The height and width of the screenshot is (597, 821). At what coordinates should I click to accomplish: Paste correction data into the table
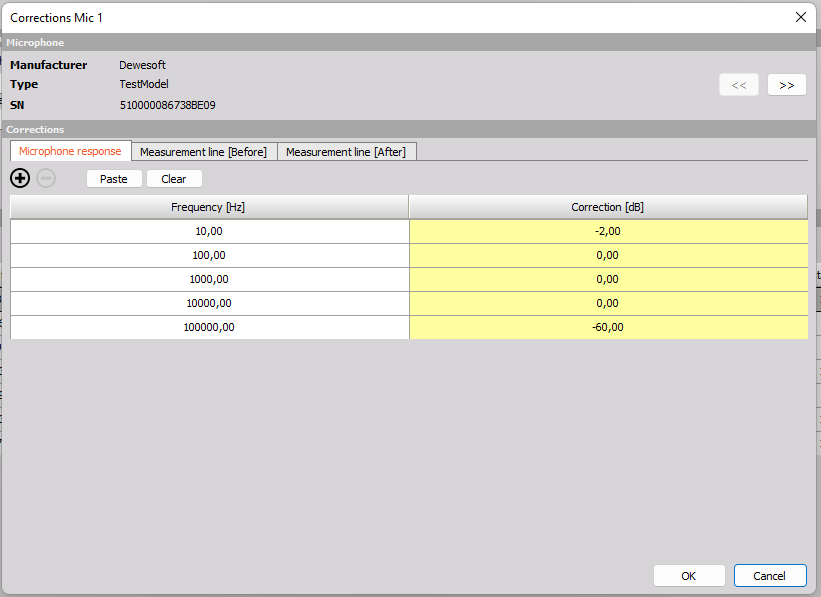point(114,178)
